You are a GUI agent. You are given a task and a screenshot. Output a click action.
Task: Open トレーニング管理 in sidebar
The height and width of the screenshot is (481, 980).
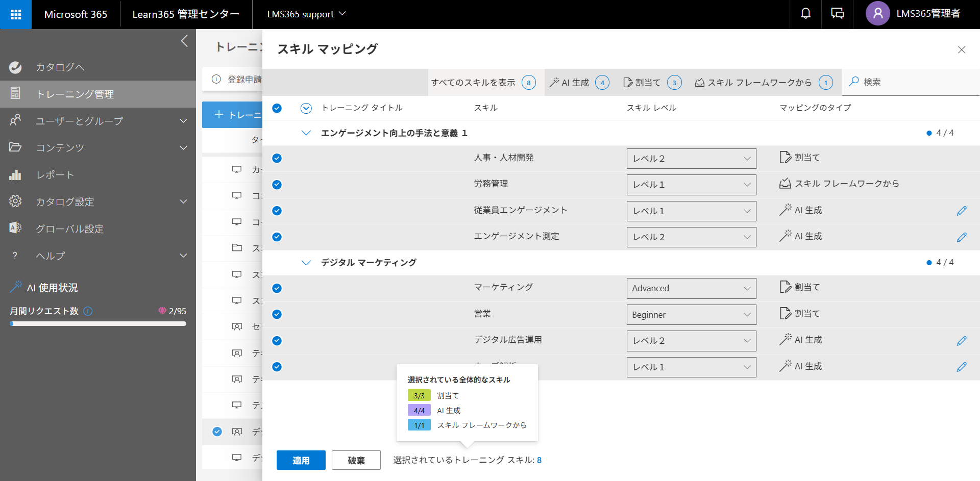point(98,94)
